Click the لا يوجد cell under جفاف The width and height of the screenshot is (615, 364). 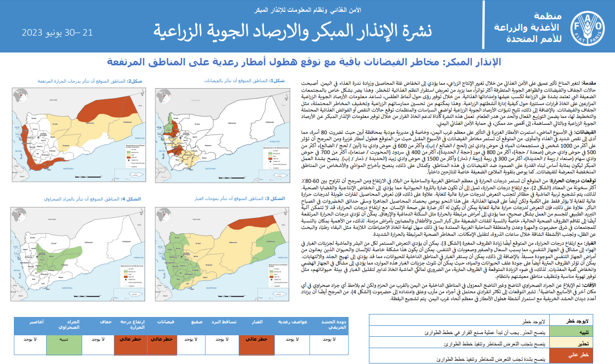pos(95,339)
